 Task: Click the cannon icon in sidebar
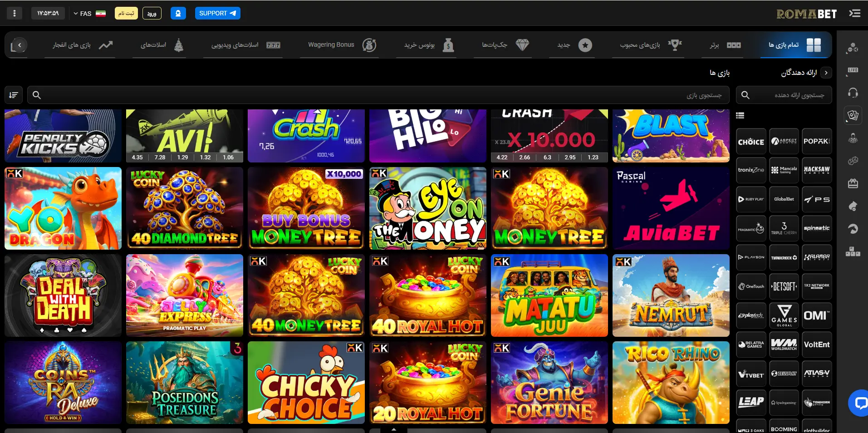click(x=853, y=206)
